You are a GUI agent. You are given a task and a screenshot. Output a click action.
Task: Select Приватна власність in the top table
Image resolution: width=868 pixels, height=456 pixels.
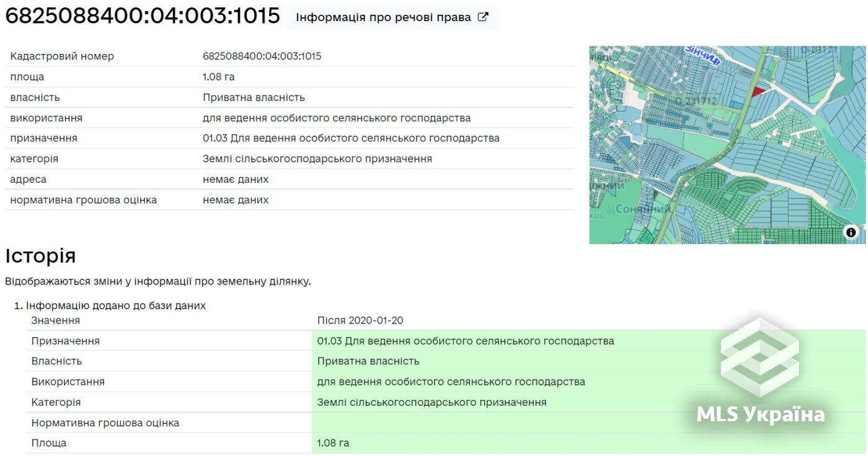coord(254,97)
